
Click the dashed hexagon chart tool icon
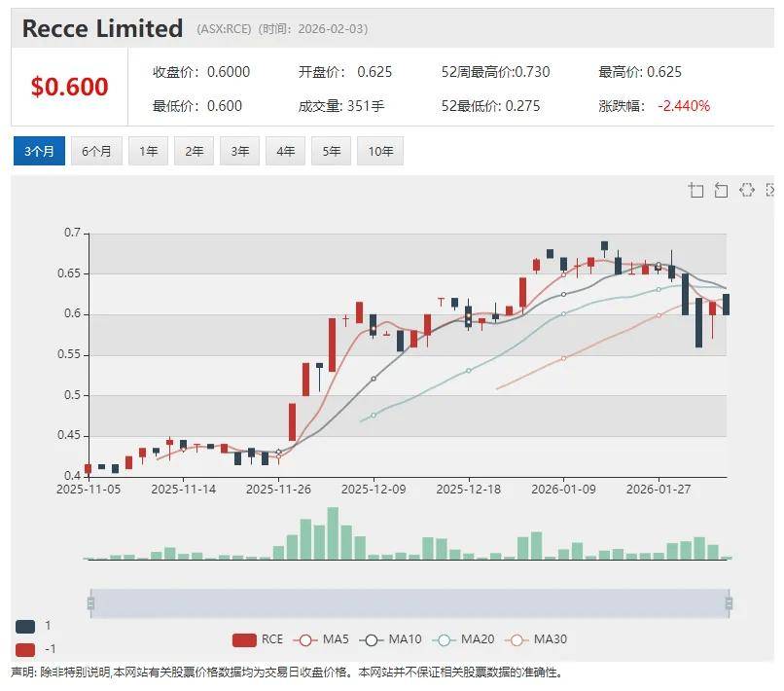click(x=746, y=190)
